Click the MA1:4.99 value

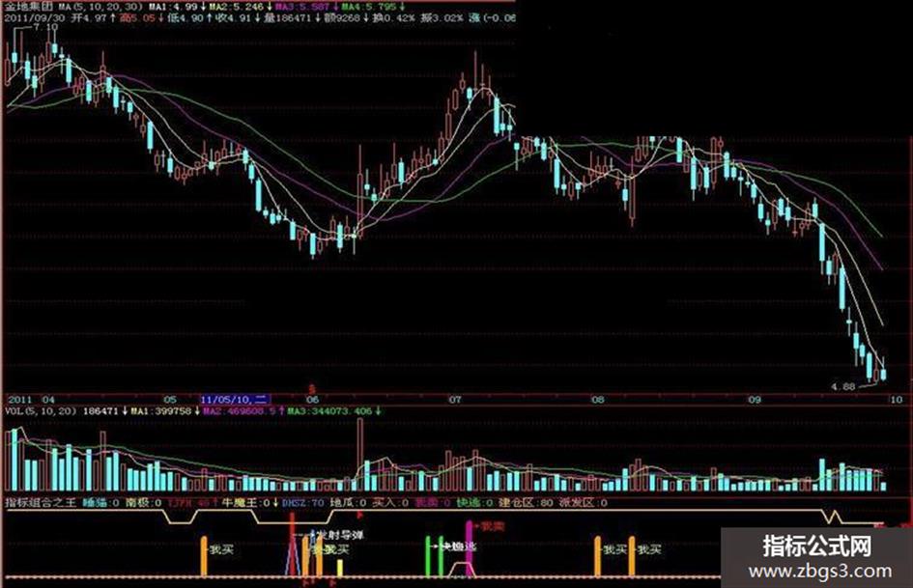click(173, 7)
